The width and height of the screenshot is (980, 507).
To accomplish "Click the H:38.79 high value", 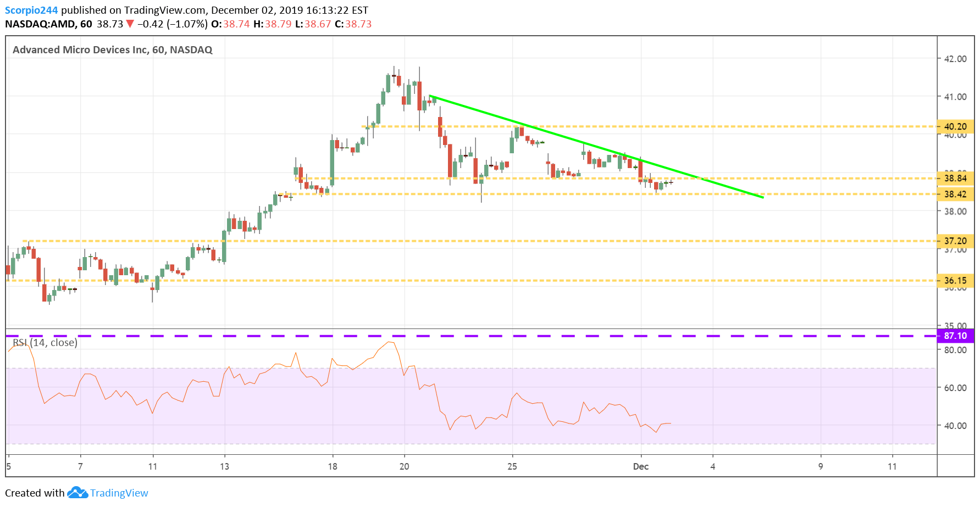I will point(273,24).
